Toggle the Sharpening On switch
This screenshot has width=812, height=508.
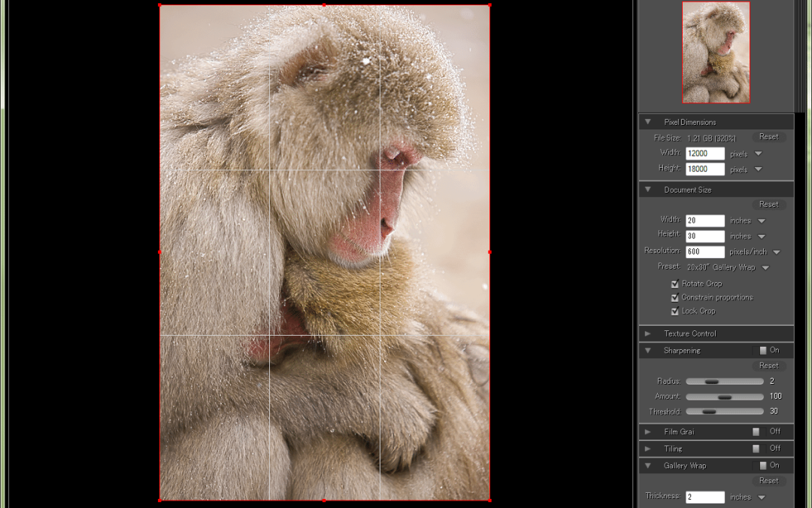(x=763, y=351)
